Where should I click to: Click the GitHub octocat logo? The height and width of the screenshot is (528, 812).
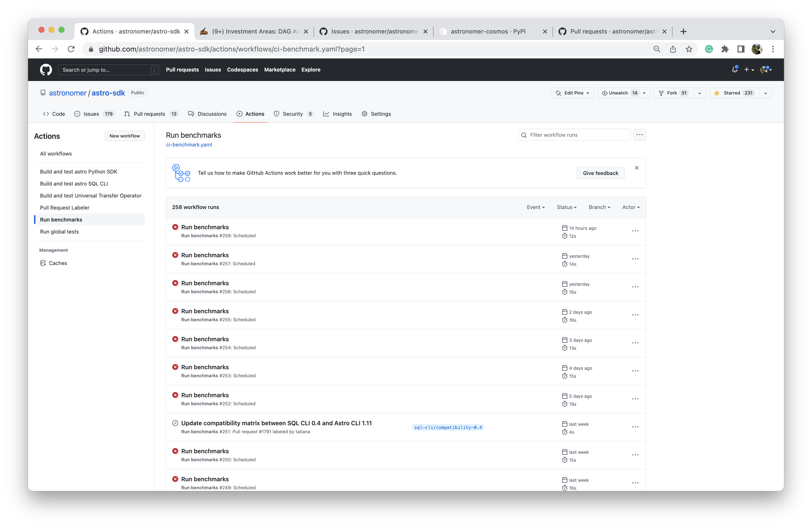coord(46,69)
